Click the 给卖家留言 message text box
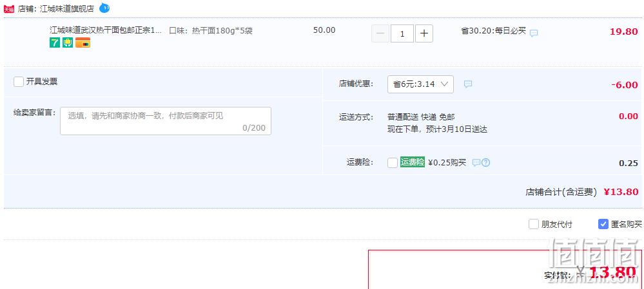This screenshot has width=644, height=289. point(166,121)
